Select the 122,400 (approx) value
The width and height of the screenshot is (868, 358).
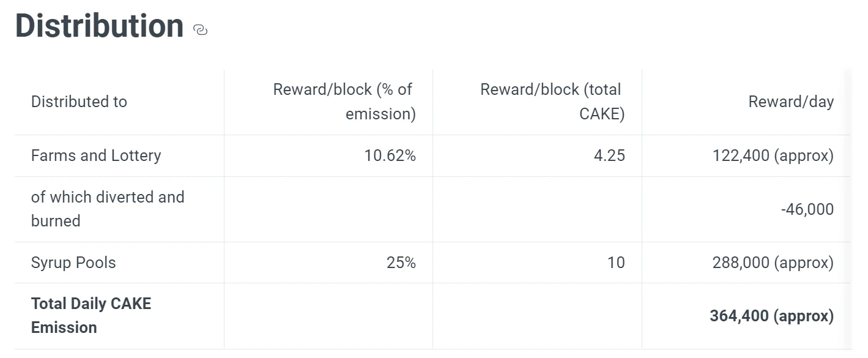click(x=773, y=155)
